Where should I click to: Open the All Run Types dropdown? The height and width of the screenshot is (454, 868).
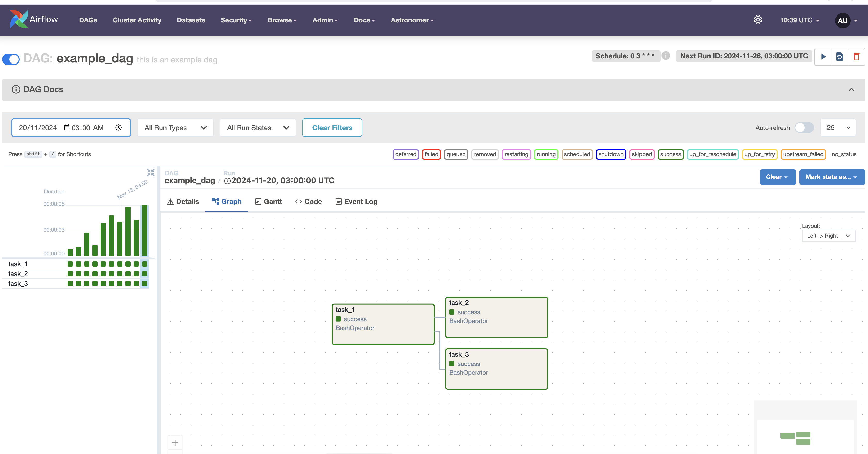point(175,128)
